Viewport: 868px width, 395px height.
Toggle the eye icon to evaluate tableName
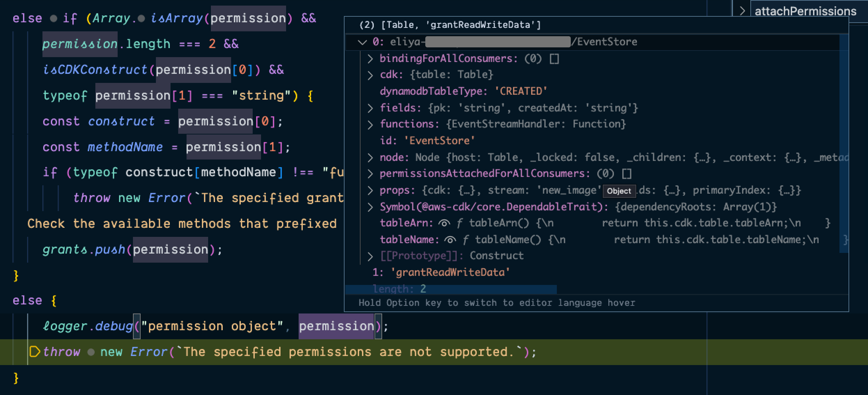click(x=449, y=239)
